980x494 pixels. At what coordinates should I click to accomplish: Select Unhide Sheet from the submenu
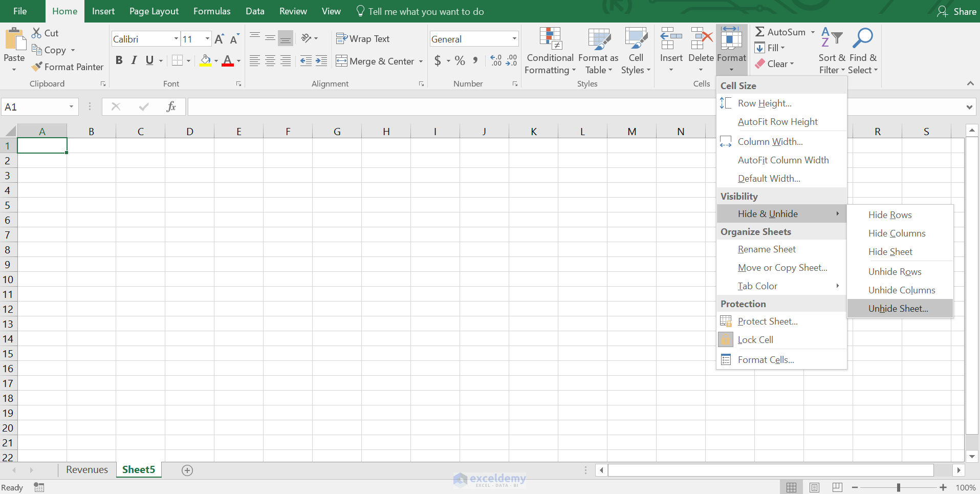[898, 309]
